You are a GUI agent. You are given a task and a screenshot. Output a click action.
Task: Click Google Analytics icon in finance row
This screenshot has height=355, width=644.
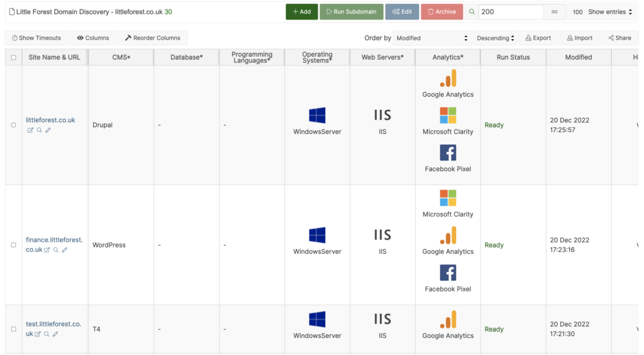(448, 235)
